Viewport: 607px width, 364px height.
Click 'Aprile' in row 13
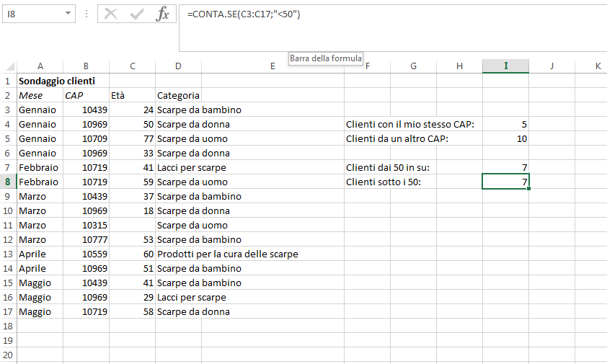(40, 254)
